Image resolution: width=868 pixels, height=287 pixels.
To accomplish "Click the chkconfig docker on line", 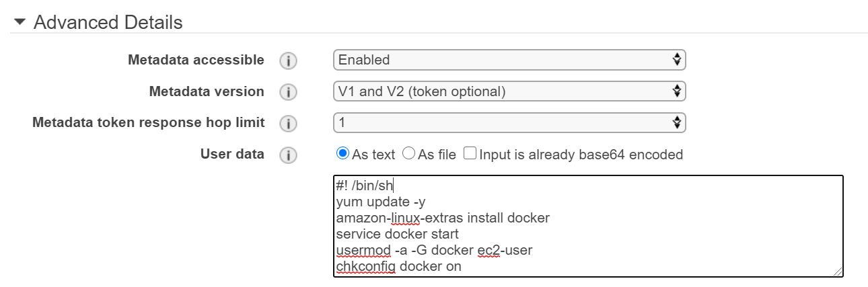I will tap(398, 266).
